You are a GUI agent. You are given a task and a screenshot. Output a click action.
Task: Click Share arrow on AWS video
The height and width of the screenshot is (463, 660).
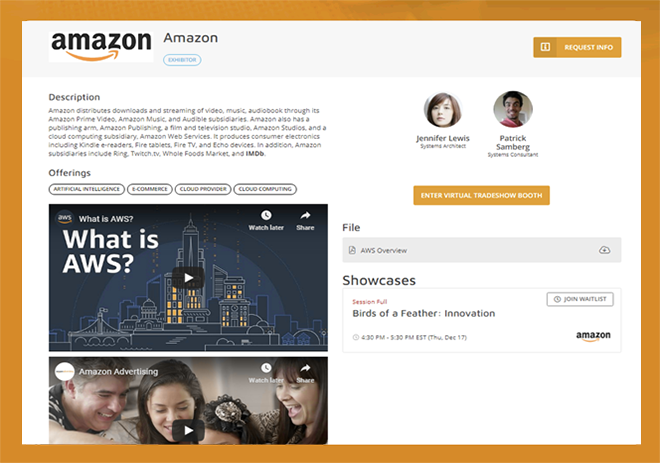tap(305, 216)
